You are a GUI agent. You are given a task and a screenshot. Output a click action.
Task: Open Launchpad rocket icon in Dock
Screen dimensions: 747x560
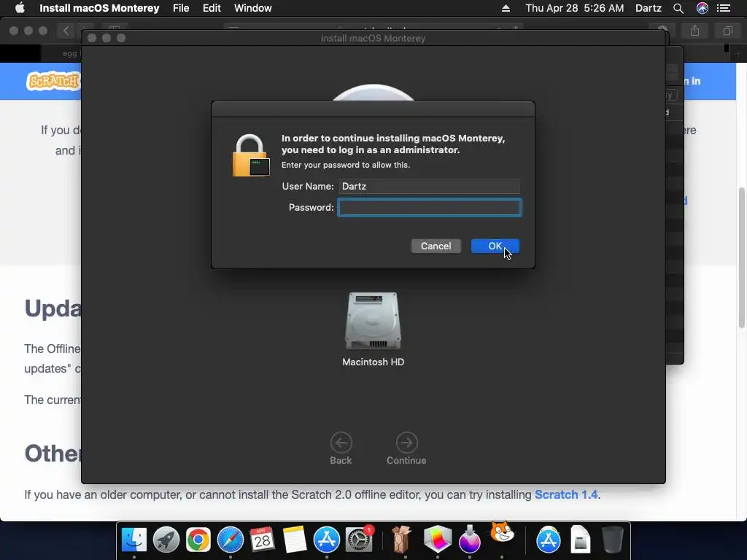166,540
